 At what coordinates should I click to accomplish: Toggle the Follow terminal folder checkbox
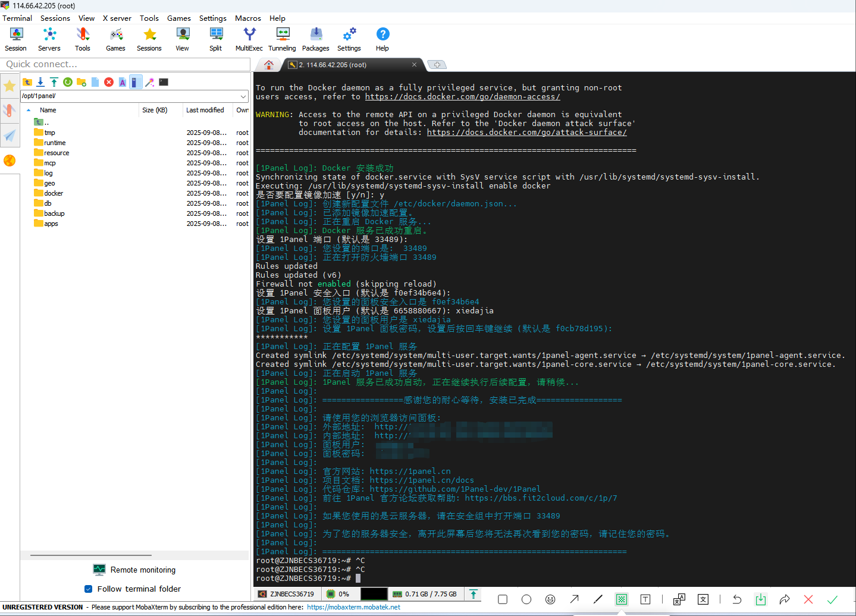(89, 589)
